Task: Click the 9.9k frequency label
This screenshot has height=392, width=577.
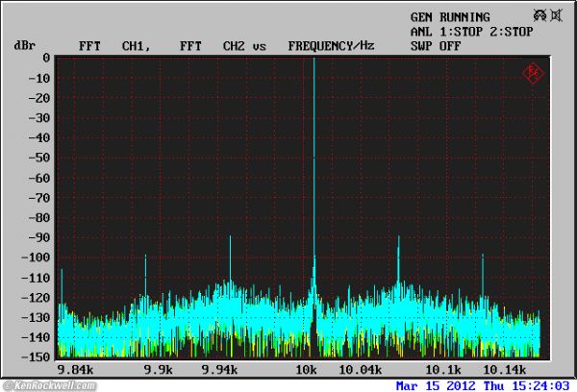Action: pos(158,370)
